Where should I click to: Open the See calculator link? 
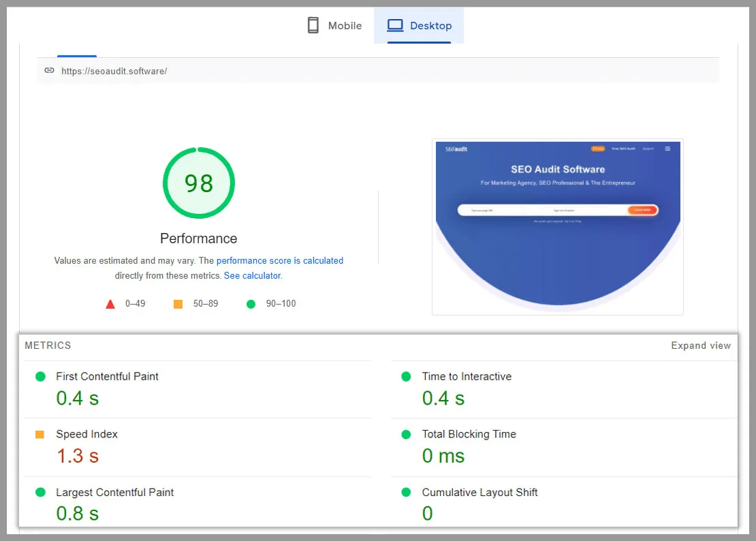(x=252, y=275)
